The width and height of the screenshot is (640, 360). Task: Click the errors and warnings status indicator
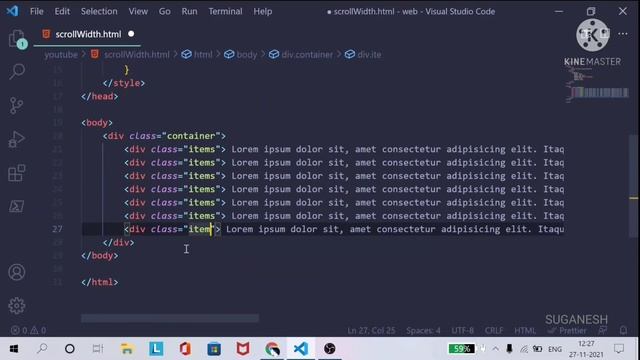pyautogui.click(x=29, y=330)
